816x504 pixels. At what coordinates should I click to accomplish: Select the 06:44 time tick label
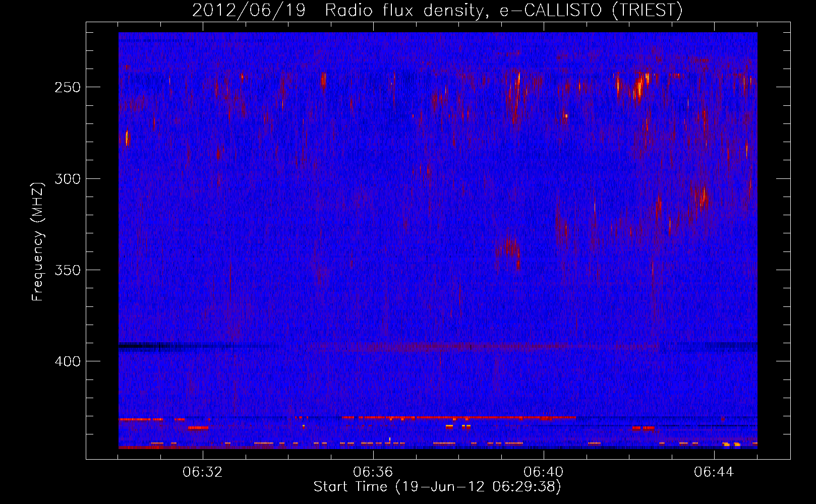coord(714,472)
